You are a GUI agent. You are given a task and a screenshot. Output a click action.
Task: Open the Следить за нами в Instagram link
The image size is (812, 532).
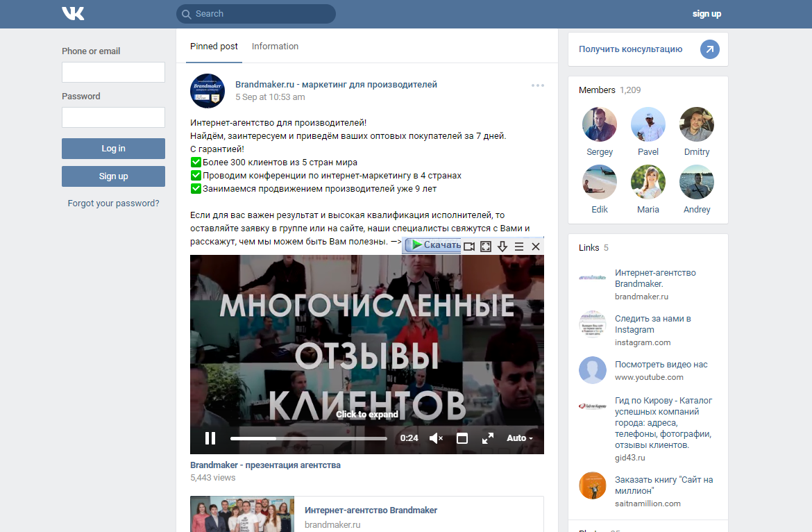tap(653, 324)
